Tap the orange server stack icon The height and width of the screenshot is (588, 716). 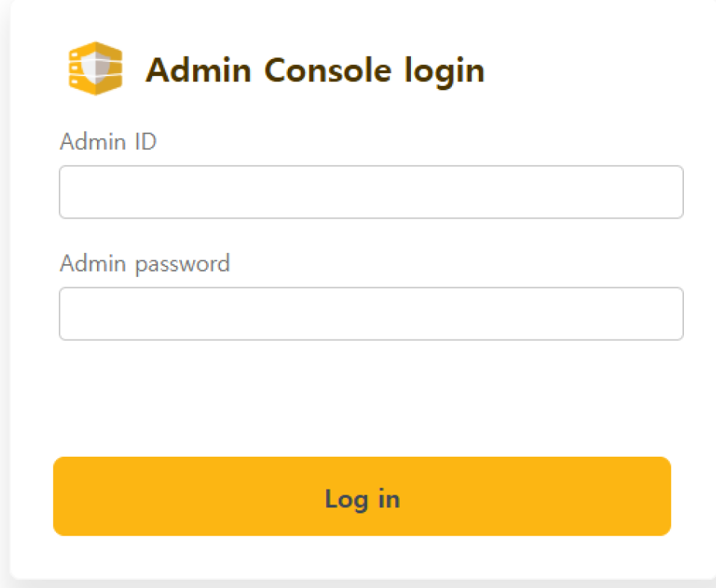(95, 69)
